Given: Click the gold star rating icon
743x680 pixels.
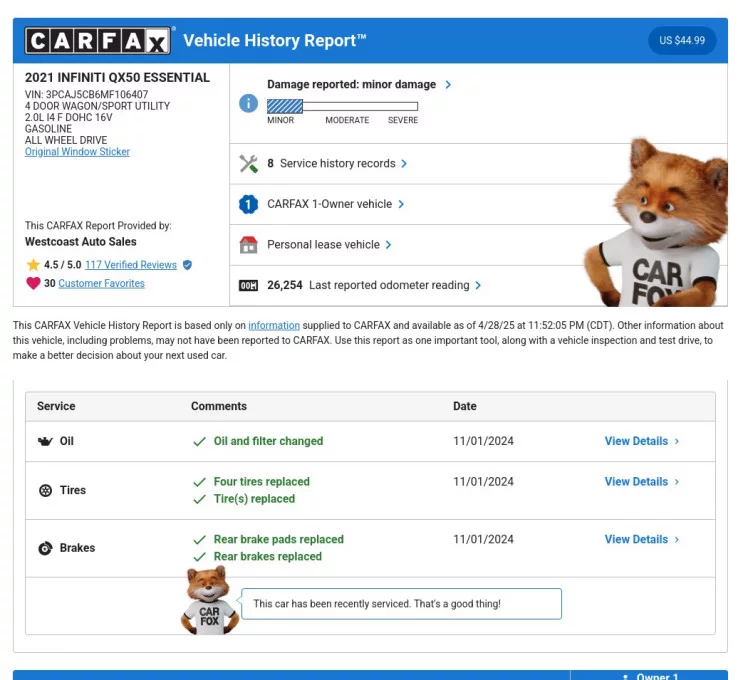Looking at the screenshot, I should (33, 265).
